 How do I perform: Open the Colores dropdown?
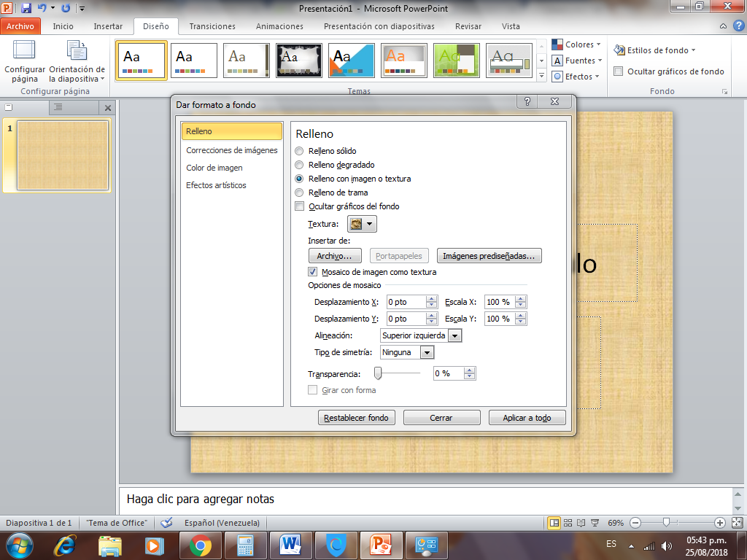pyautogui.click(x=576, y=44)
